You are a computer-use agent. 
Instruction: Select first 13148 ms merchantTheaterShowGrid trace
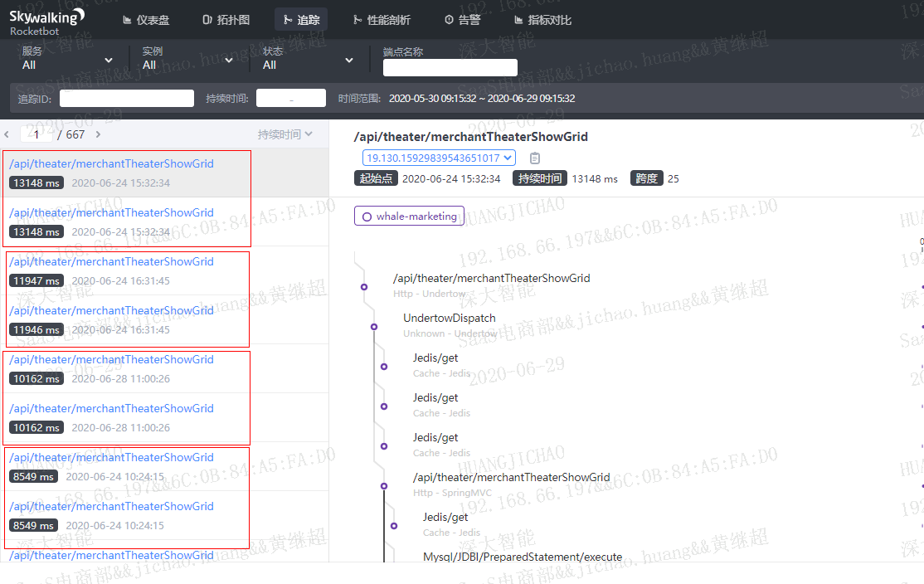click(164, 173)
